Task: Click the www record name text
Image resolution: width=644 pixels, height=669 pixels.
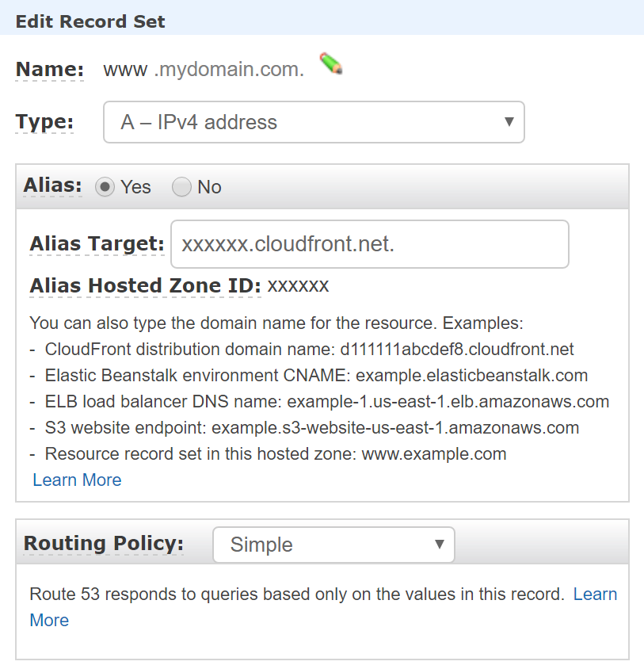Action: point(125,69)
